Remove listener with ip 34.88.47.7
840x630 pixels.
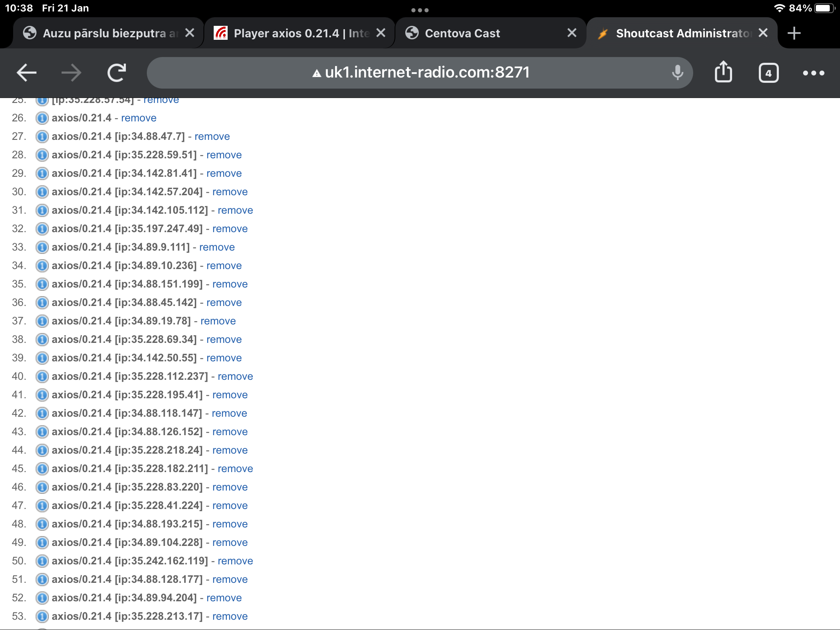(212, 137)
